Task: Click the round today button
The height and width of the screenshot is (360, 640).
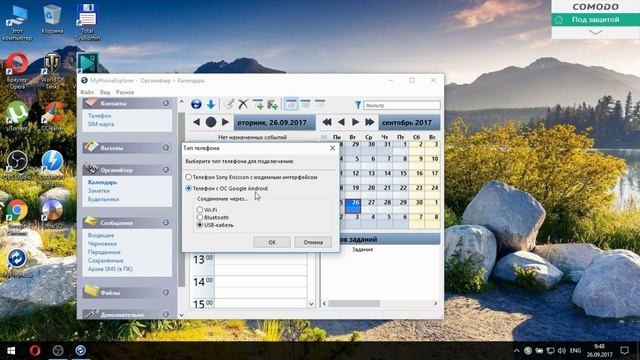Action: click(211, 122)
